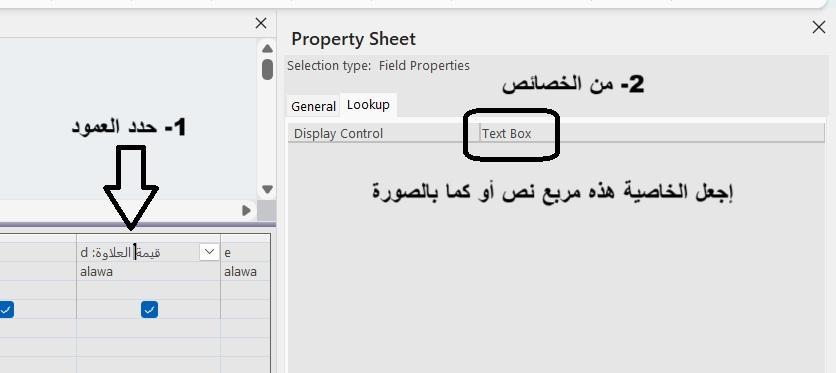Select the Lookup tab
This screenshot has height=373, width=836.
(368, 105)
